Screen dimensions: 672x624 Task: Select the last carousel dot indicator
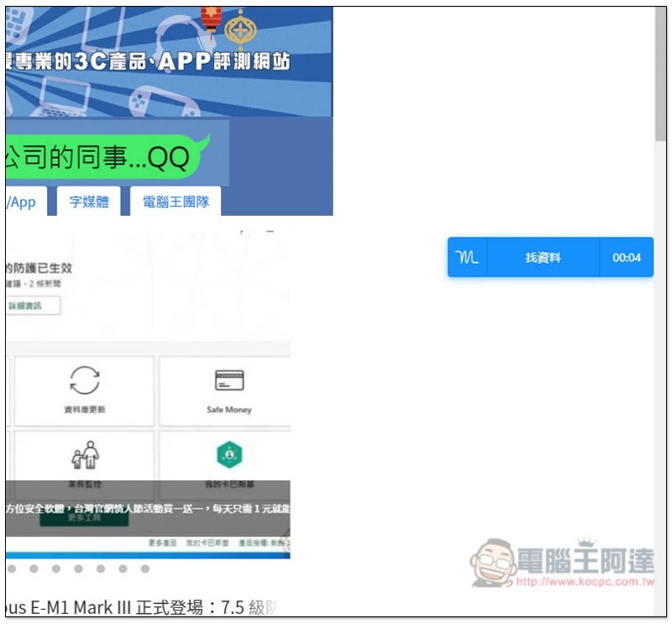[144, 569]
